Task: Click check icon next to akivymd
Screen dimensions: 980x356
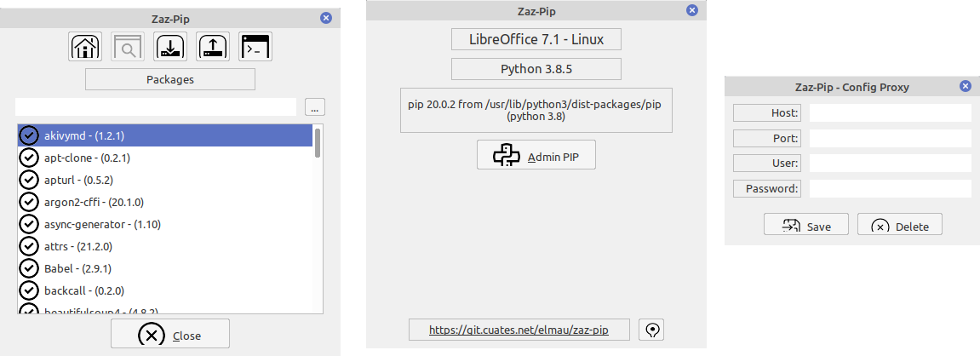Action: click(29, 135)
